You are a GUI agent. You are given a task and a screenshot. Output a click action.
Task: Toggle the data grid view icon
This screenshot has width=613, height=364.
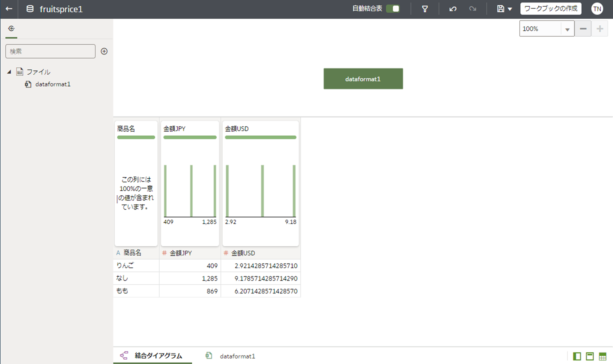tap(603, 356)
